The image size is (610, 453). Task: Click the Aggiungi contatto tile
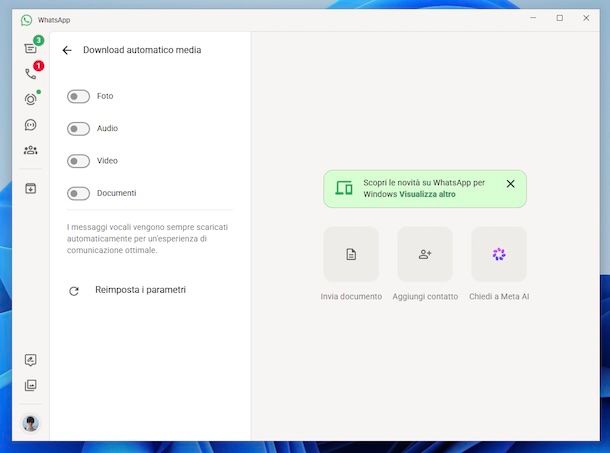(x=425, y=254)
